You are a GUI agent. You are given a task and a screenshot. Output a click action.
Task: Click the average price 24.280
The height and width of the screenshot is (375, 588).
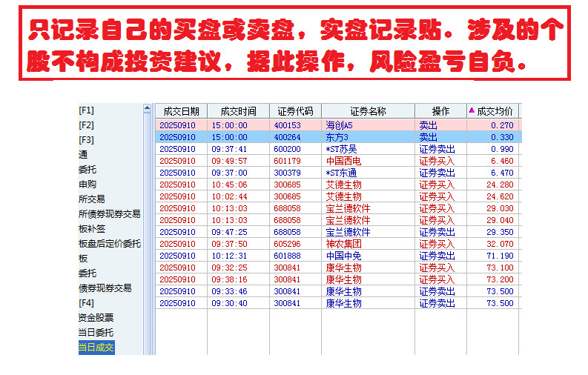(x=500, y=185)
